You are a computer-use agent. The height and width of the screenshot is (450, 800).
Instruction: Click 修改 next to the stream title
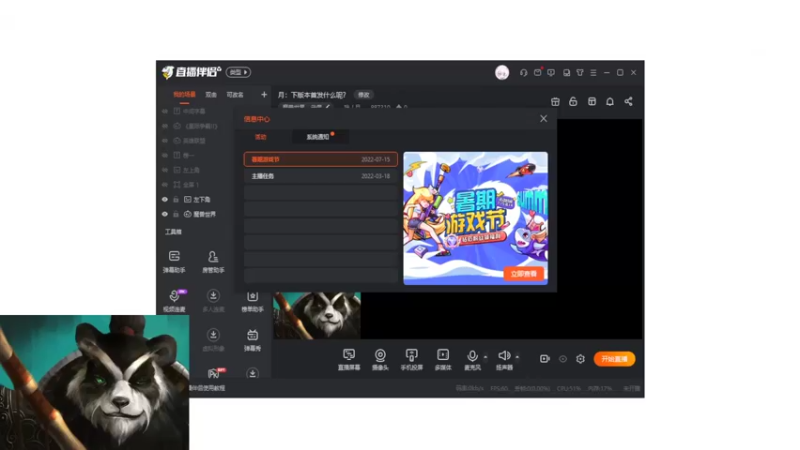(x=363, y=95)
